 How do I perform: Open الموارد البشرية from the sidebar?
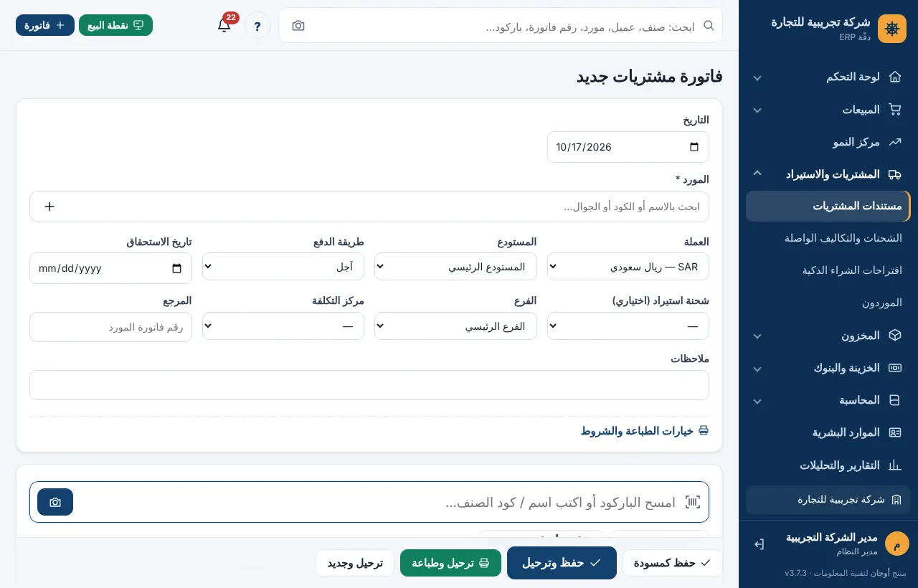coord(828,432)
